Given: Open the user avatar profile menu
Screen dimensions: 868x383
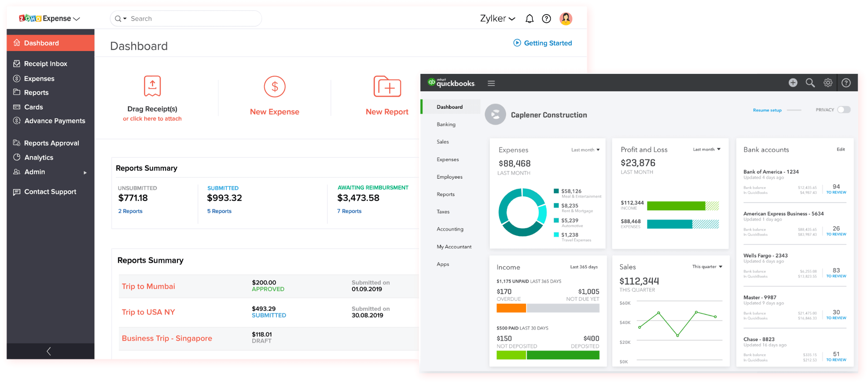Looking at the screenshot, I should click(566, 18).
